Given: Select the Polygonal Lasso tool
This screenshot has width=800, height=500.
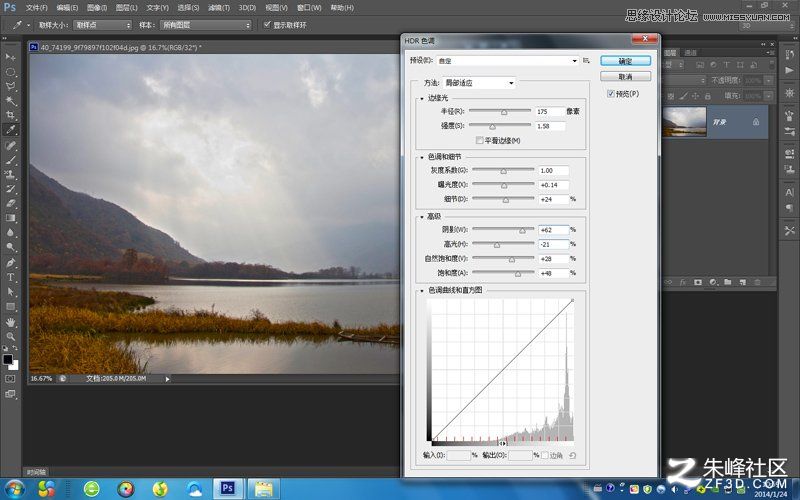Looking at the screenshot, I should click(10, 86).
